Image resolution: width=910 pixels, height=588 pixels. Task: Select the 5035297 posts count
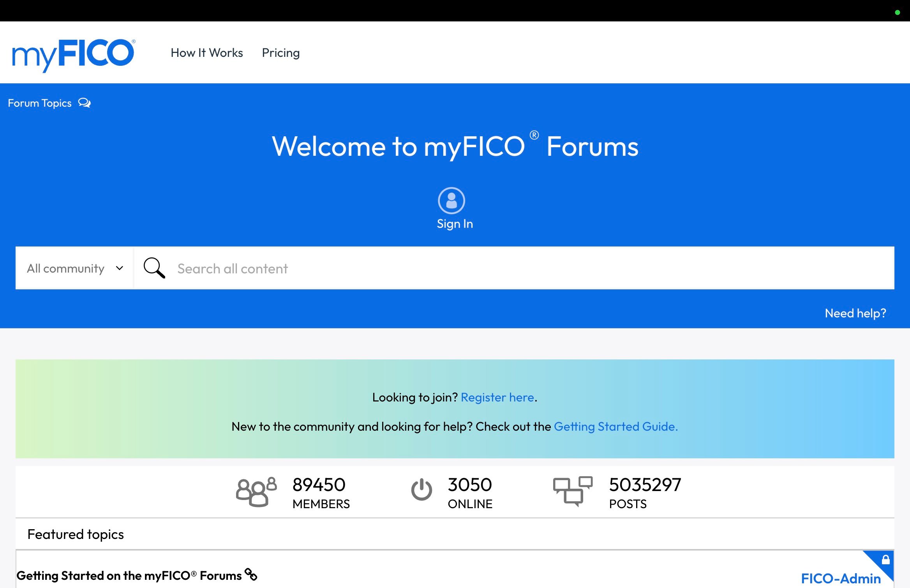645,485
